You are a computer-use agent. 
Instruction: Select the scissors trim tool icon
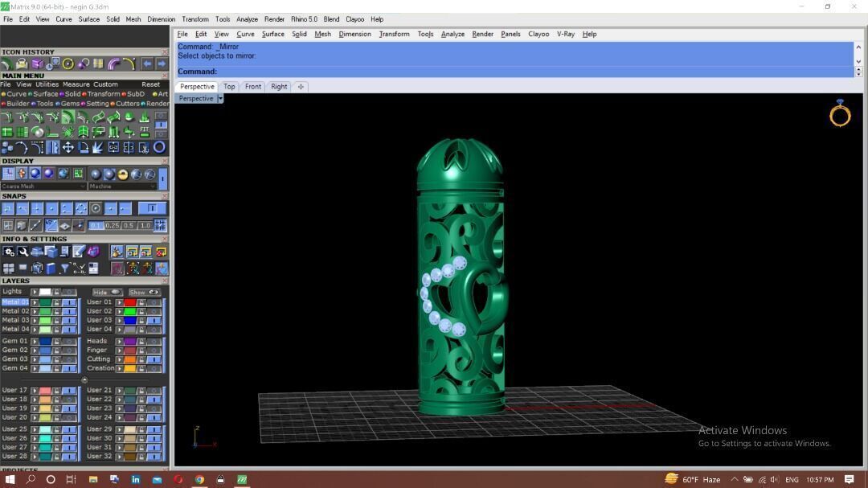[x=144, y=147]
